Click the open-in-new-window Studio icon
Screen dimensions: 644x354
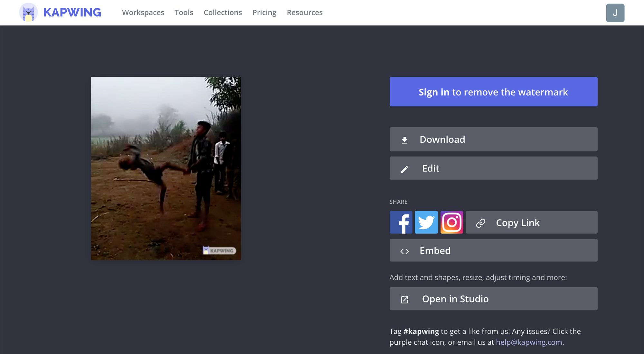tap(404, 300)
